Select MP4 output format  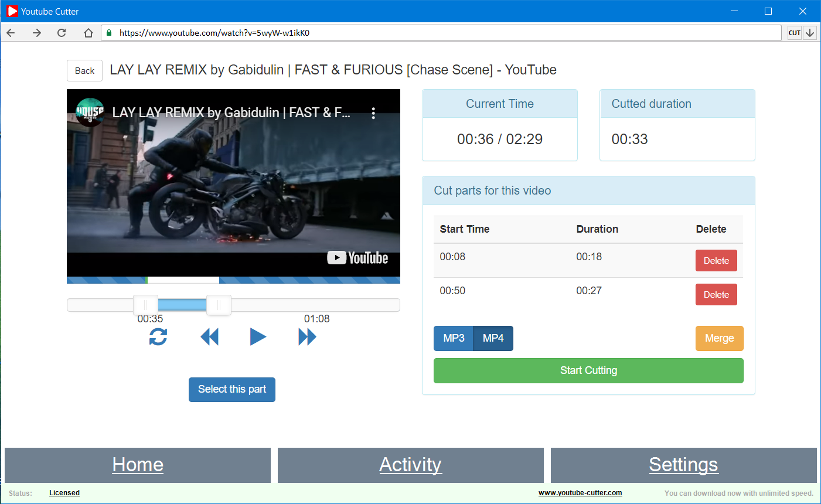point(493,338)
